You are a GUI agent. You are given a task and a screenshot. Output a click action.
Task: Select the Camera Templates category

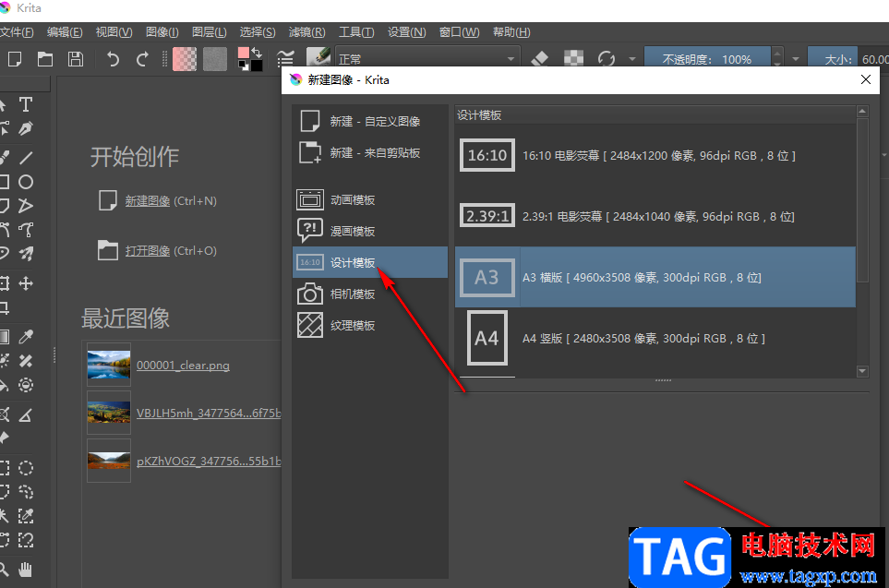[370, 294]
